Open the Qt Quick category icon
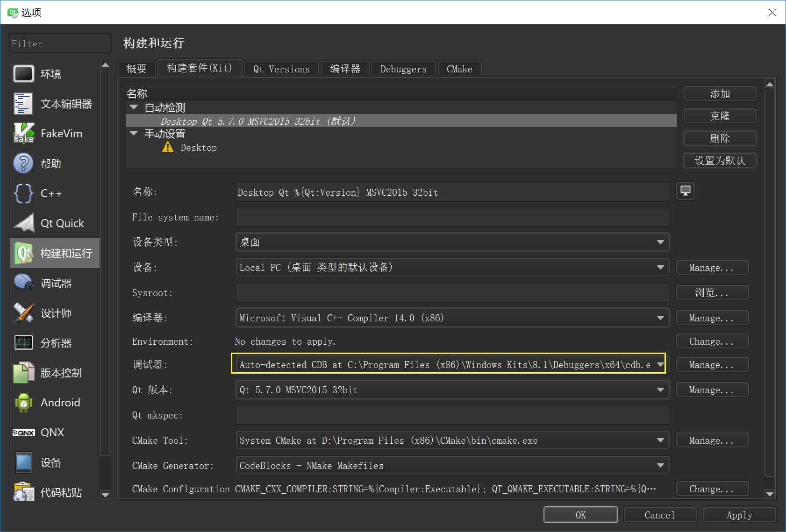 23,223
